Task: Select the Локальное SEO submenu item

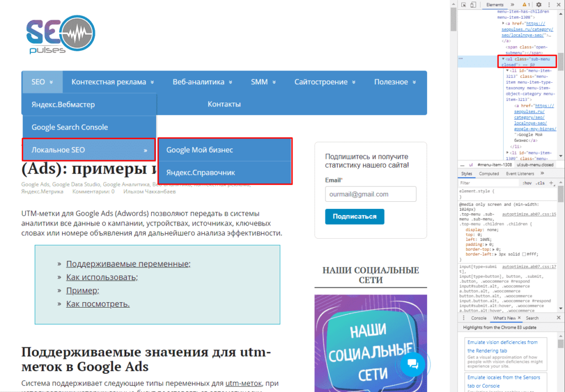Action: (x=89, y=150)
